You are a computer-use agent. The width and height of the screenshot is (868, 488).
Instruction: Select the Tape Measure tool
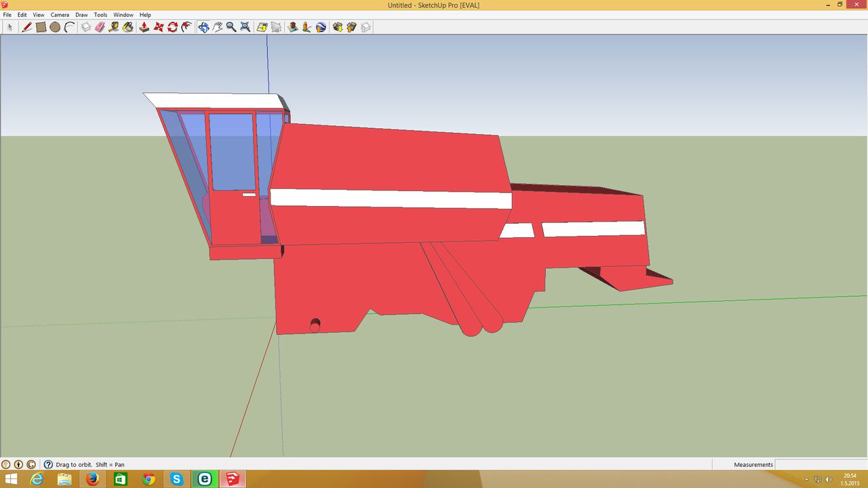click(x=114, y=27)
